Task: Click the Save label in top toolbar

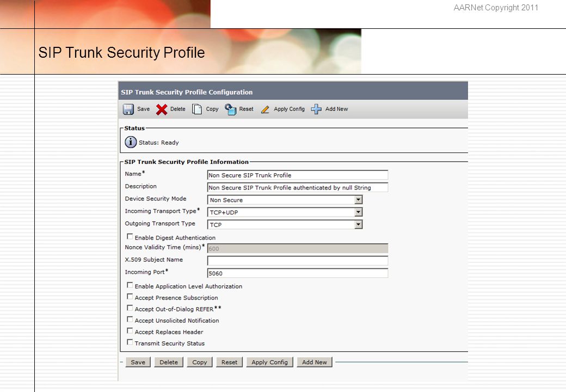Action: click(x=143, y=109)
